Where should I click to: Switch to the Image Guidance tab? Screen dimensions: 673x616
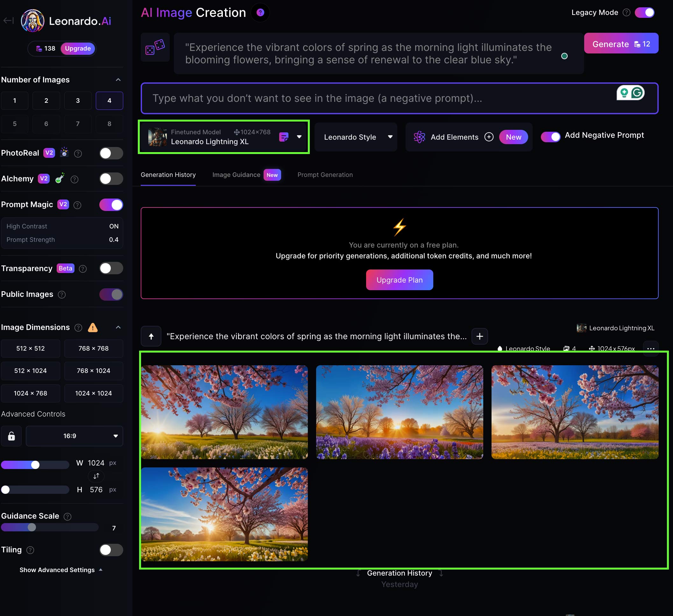[x=236, y=175]
